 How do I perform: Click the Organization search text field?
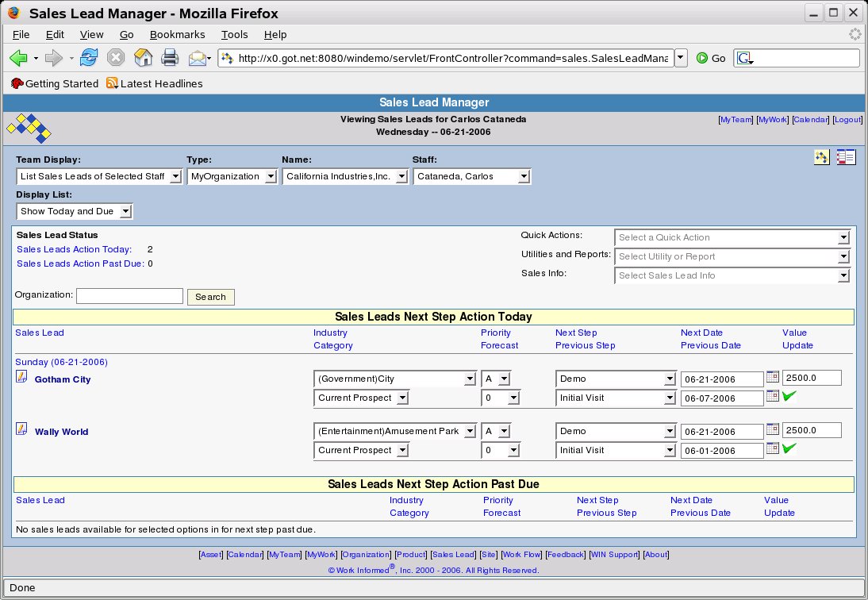pos(129,296)
